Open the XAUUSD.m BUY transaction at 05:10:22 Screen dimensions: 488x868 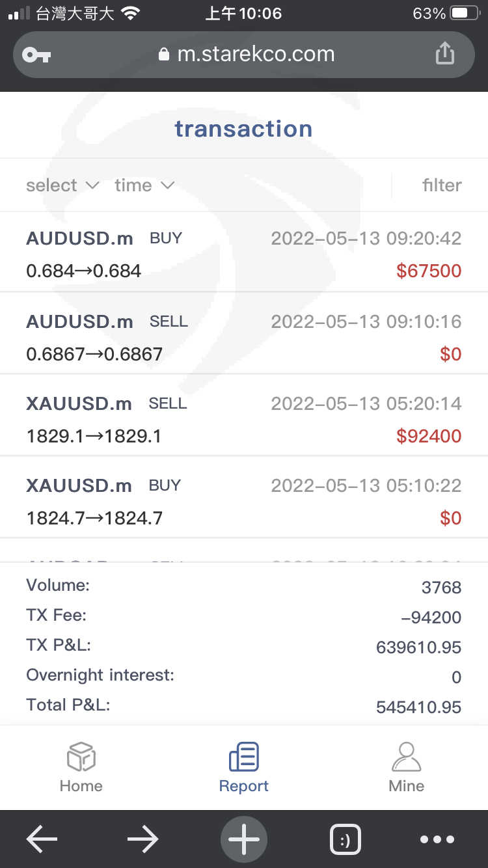point(243,501)
